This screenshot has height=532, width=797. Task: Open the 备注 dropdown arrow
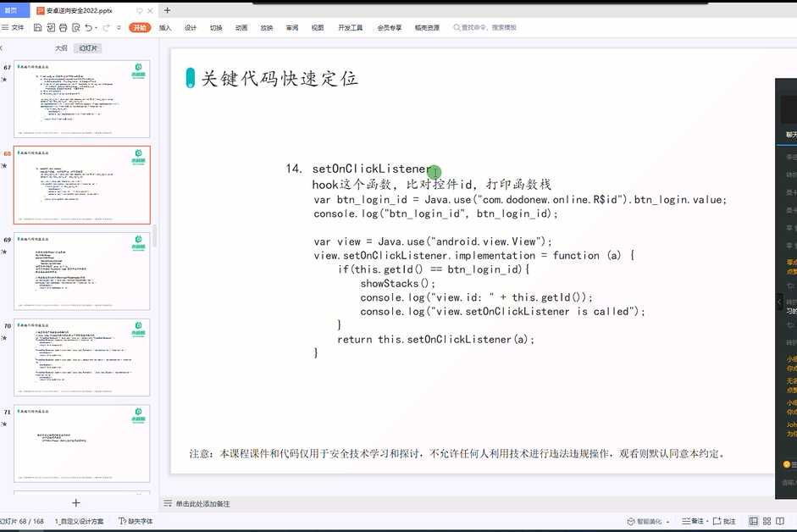pos(707,522)
